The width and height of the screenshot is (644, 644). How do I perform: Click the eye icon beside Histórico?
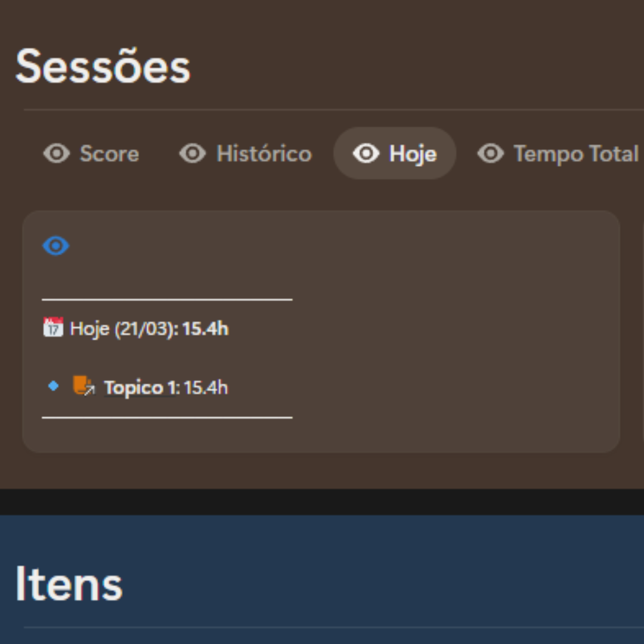coord(193,154)
